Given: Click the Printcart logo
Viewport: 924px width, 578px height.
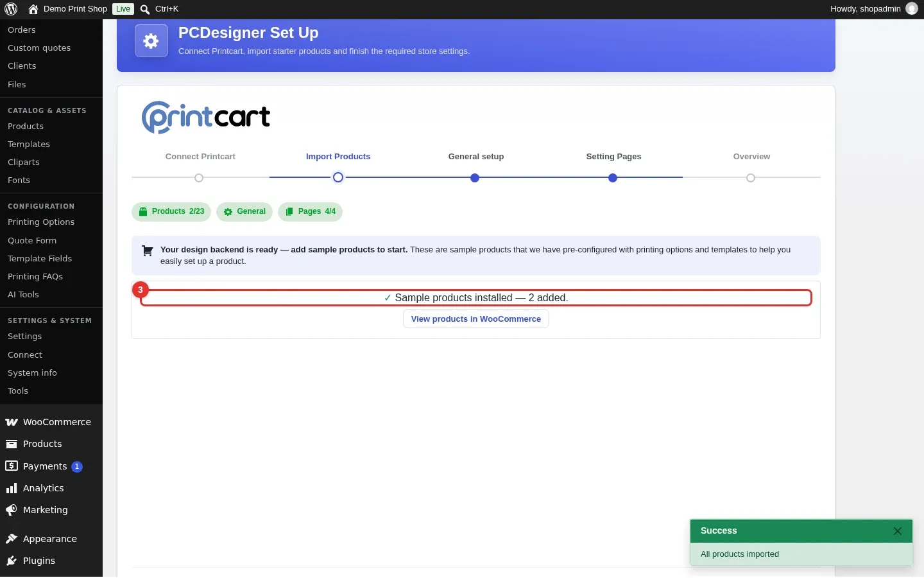Looking at the screenshot, I should click(x=206, y=118).
